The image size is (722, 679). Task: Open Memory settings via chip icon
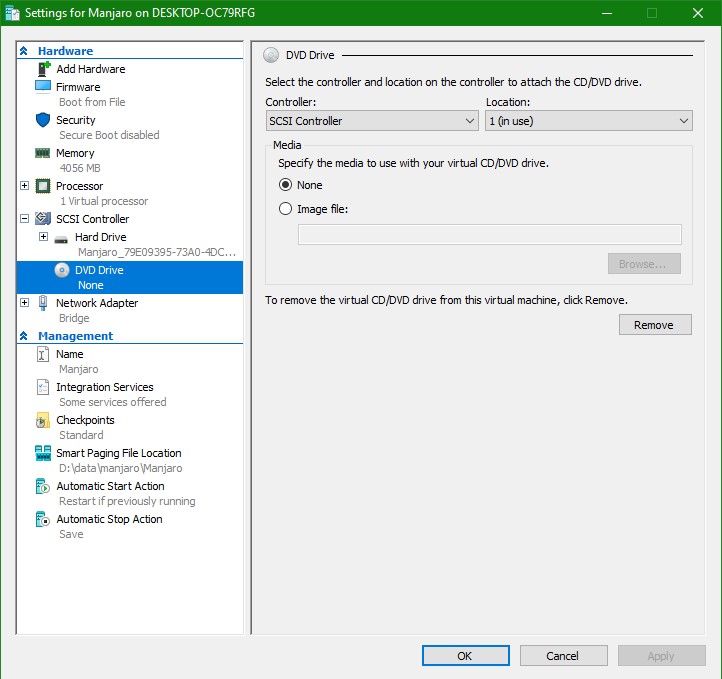click(43, 153)
